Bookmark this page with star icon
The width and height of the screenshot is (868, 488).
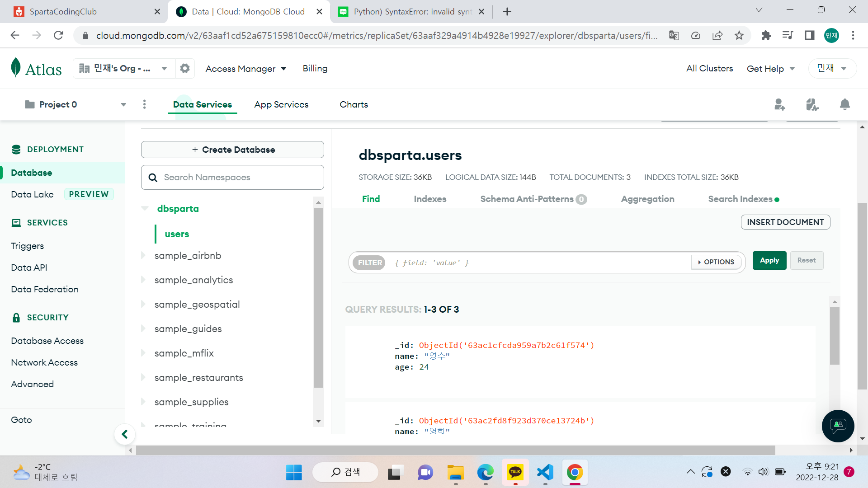(x=739, y=35)
